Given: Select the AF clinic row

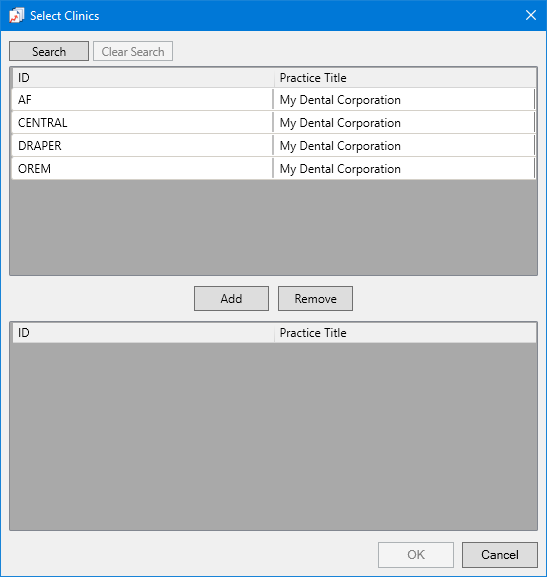Looking at the screenshot, I should pyautogui.click(x=274, y=99).
